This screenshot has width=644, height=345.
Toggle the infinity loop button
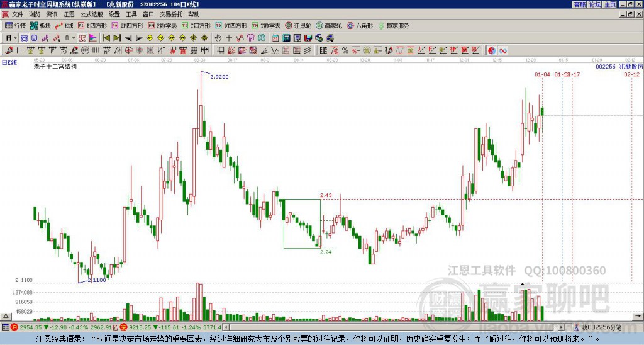(x=502, y=50)
